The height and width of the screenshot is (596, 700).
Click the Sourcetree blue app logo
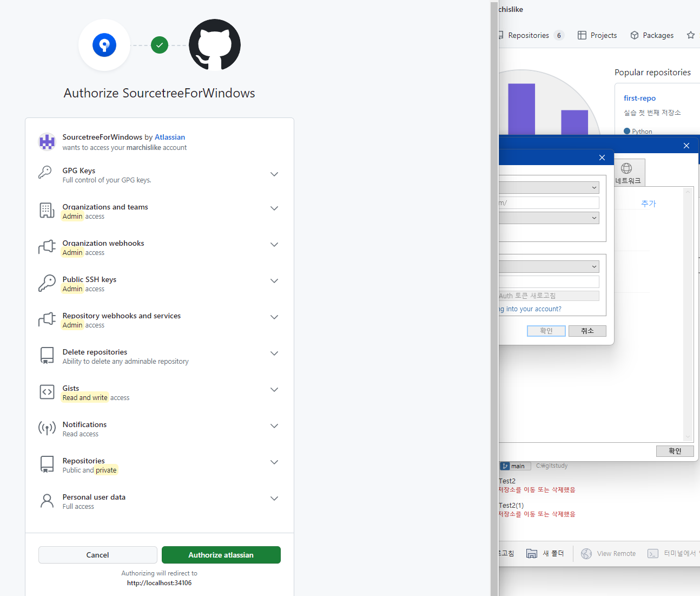coord(104,45)
